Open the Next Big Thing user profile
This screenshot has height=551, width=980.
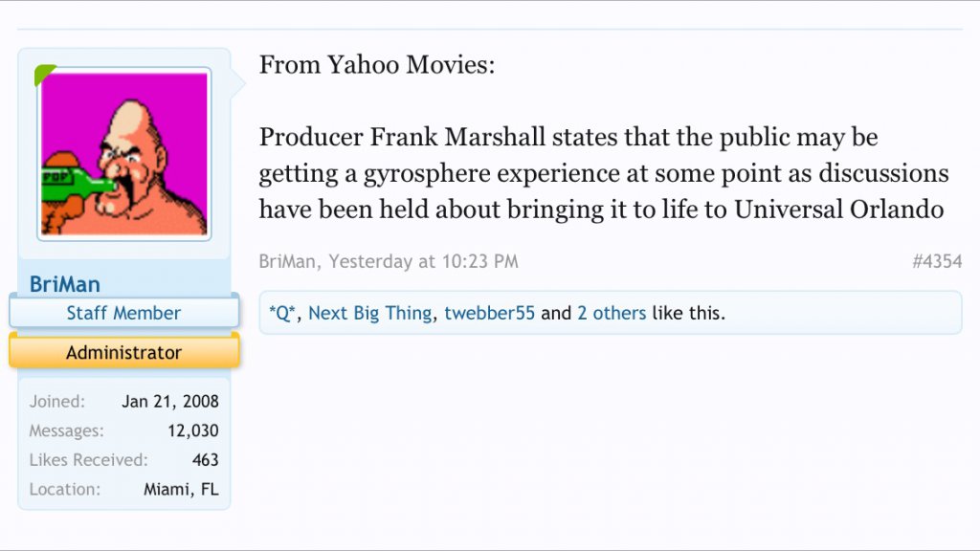point(369,313)
